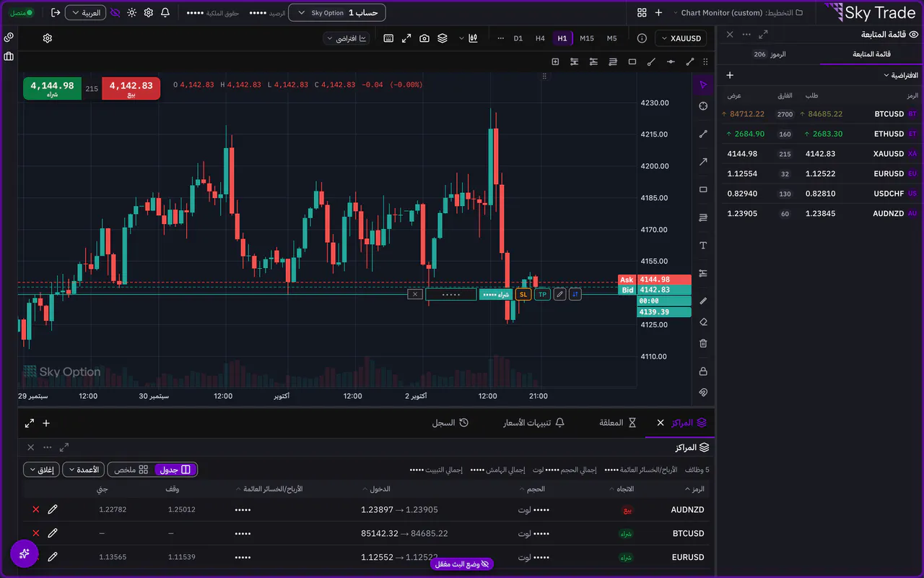Open the تنبيهات الأسعار price alerts tab
Viewport: 924px width, 578px height.
coord(533,423)
